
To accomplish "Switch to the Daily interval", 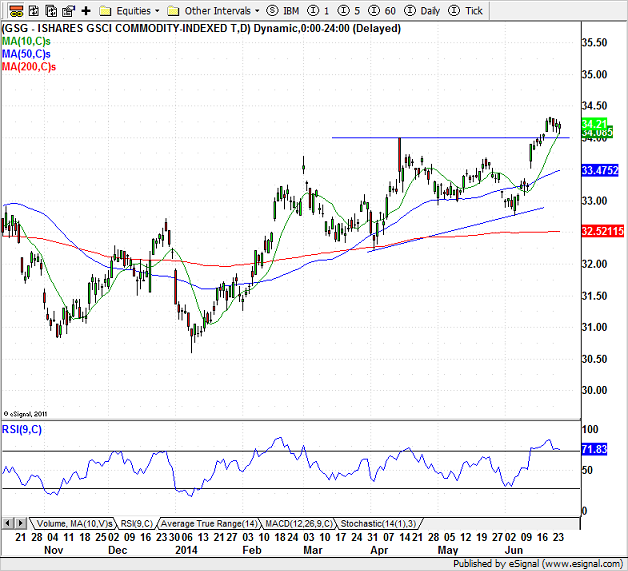I will (x=422, y=11).
